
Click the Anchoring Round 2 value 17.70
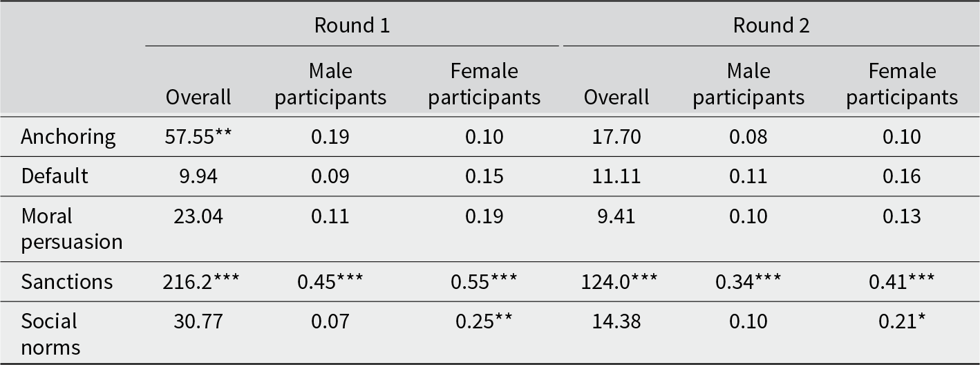click(x=616, y=136)
